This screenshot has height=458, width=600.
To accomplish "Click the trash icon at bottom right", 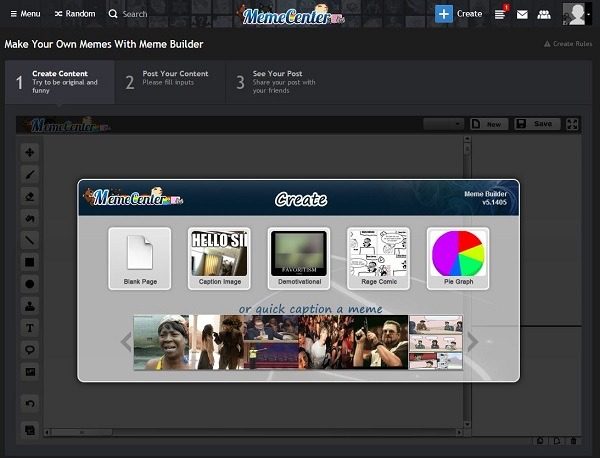I will (573, 441).
